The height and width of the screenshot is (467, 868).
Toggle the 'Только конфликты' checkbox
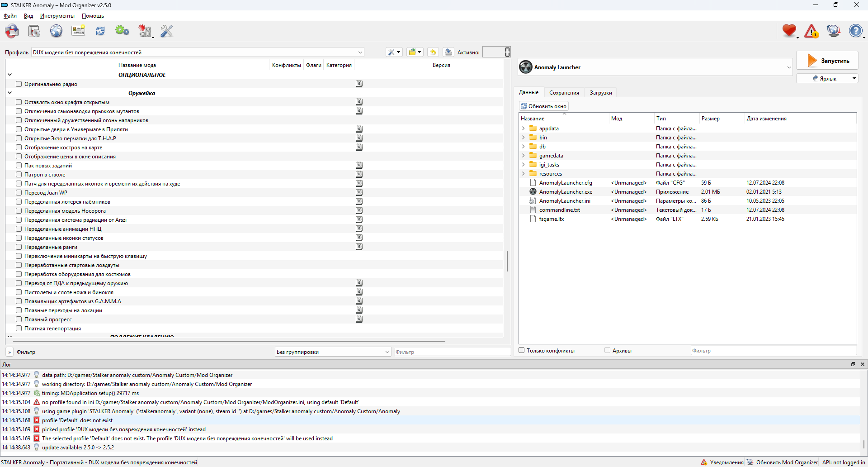pos(522,350)
